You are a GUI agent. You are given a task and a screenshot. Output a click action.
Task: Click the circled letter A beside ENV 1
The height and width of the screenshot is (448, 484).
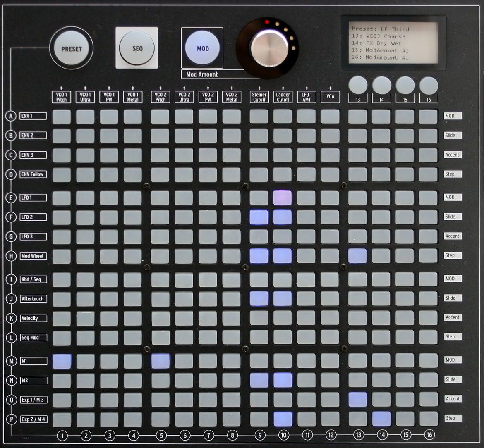click(x=11, y=116)
